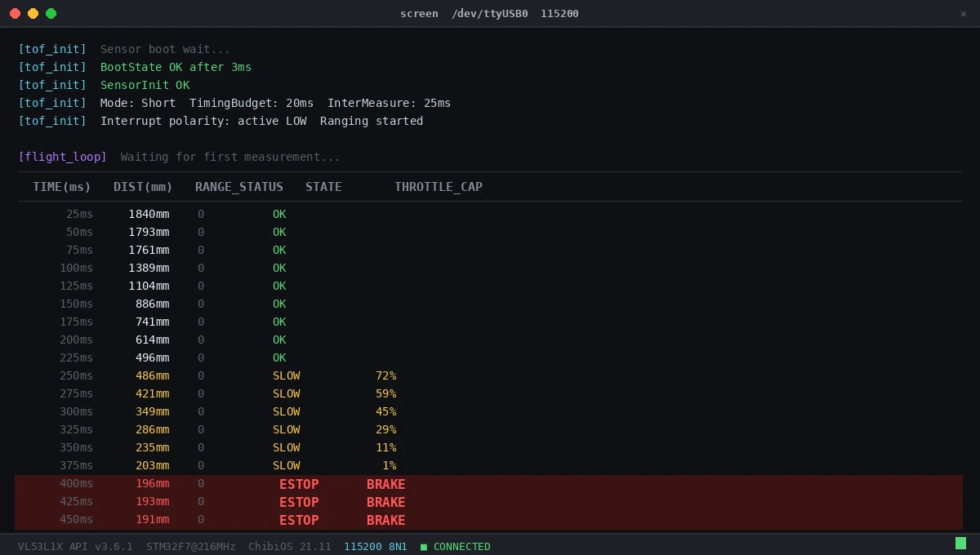This screenshot has height=555, width=980.
Task: Click the 72% throttle cap value
Action: pos(385,375)
